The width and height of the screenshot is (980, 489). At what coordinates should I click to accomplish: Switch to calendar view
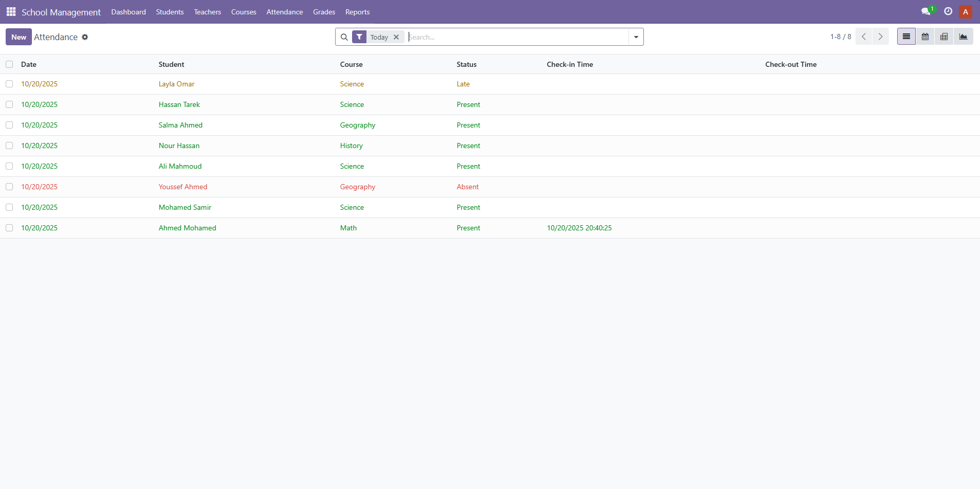click(x=925, y=37)
